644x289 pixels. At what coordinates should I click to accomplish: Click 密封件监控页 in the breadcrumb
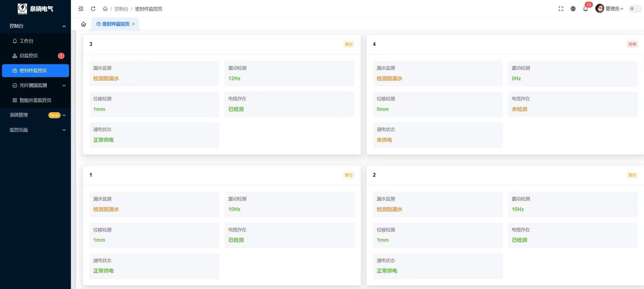tap(149, 9)
